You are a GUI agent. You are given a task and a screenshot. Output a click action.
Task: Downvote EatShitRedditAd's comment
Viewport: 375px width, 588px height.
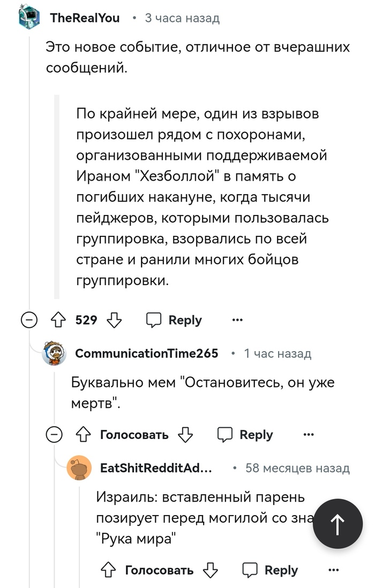[211, 570]
